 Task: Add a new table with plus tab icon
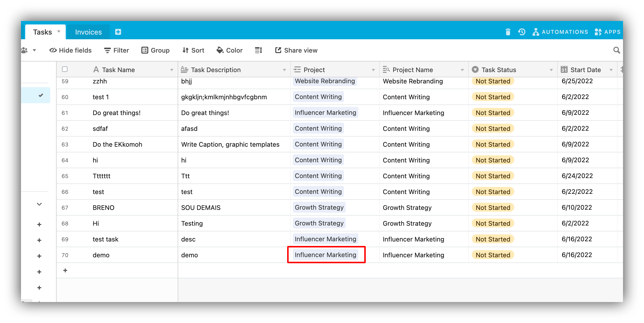[x=118, y=32]
